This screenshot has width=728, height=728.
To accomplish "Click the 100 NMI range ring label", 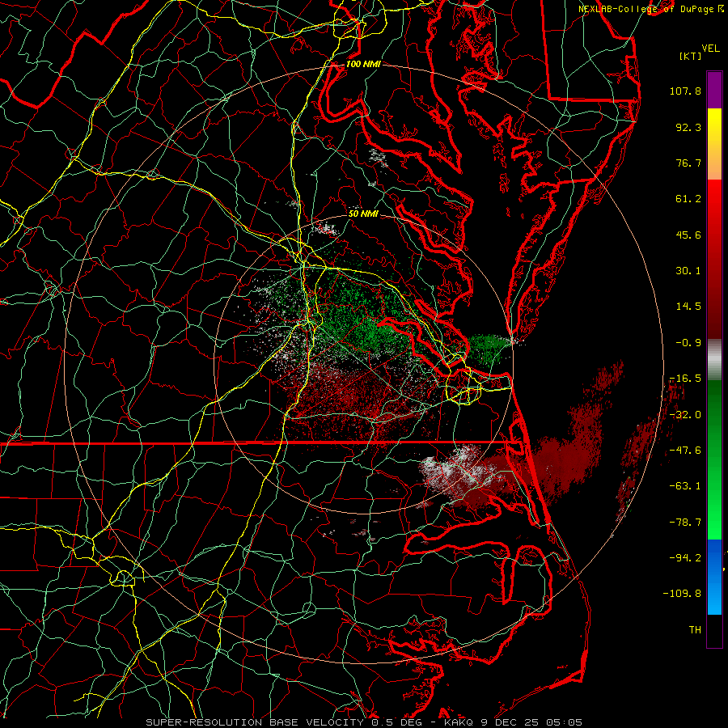I will coord(363,64).
